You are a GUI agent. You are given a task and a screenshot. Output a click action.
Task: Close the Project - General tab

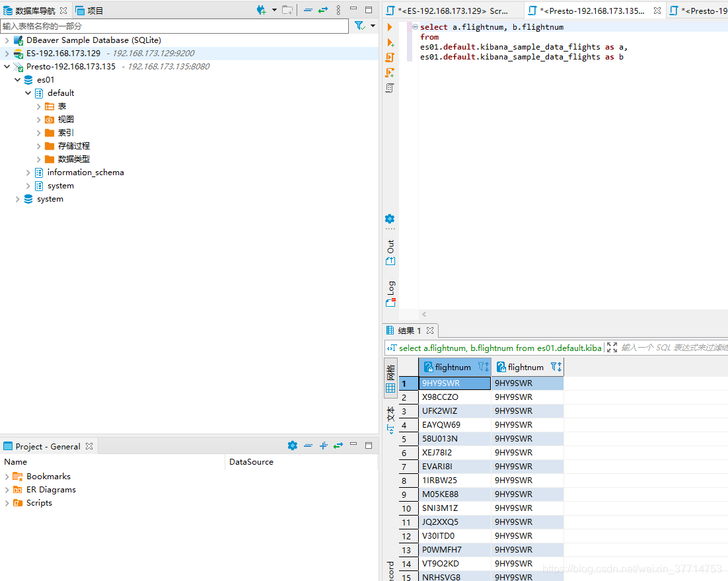click(x=89, y=446)
